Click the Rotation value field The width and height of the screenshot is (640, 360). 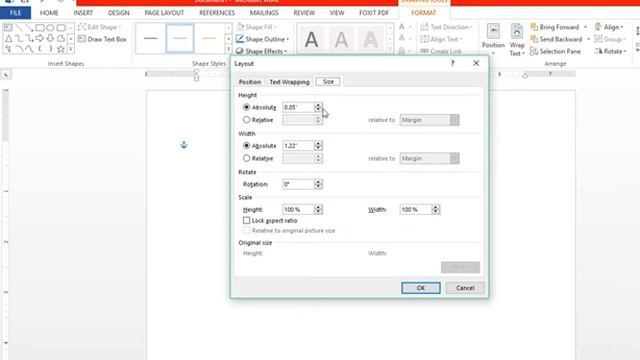pyautogui.click(x=298, y=184)
